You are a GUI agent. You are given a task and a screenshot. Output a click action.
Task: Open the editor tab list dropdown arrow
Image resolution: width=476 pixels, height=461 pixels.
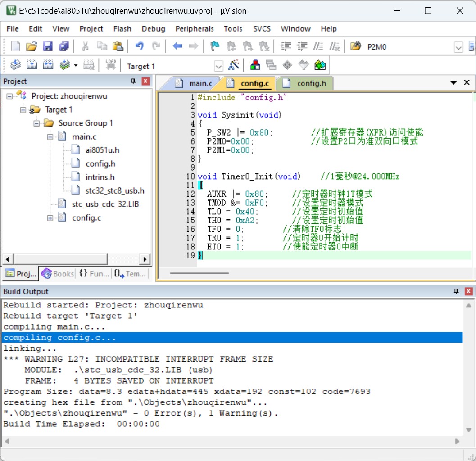(453, 82)
